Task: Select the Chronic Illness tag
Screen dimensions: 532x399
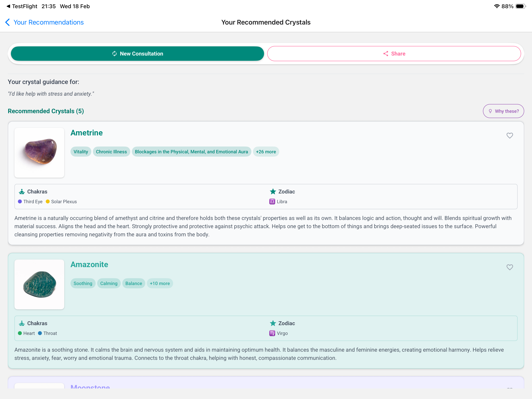Action: (111, 152)
